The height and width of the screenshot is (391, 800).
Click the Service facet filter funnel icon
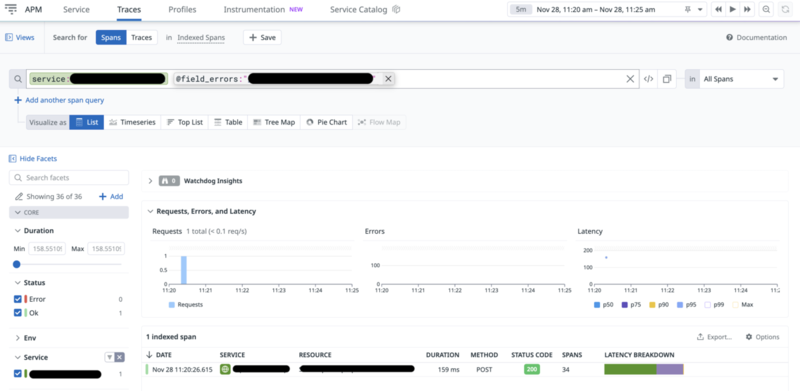tap(109, 357)
